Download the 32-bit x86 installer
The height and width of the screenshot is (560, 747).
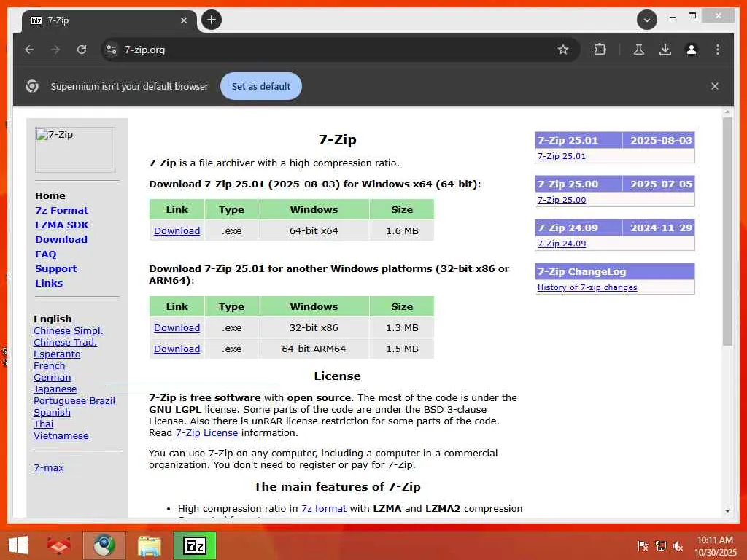click(x=177, y=328)
